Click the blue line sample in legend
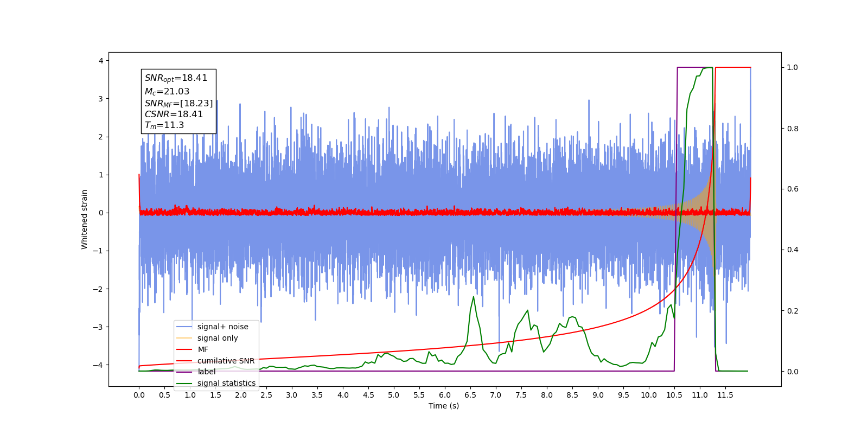 click(184, 327)
